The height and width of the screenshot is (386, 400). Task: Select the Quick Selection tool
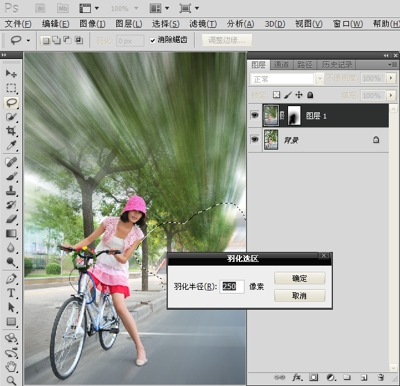[x=11, y=117]
